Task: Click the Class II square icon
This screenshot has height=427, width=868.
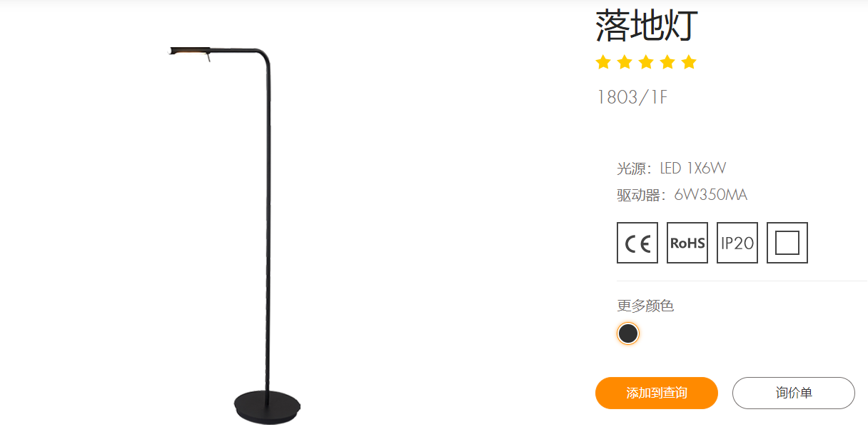Action: pyautogui.click(x=787, y=243)
